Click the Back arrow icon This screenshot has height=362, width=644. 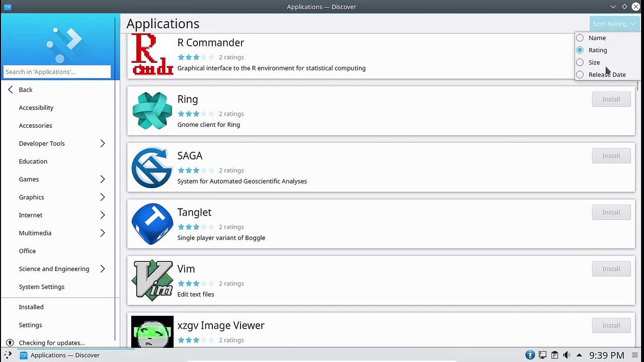point(11,89)
